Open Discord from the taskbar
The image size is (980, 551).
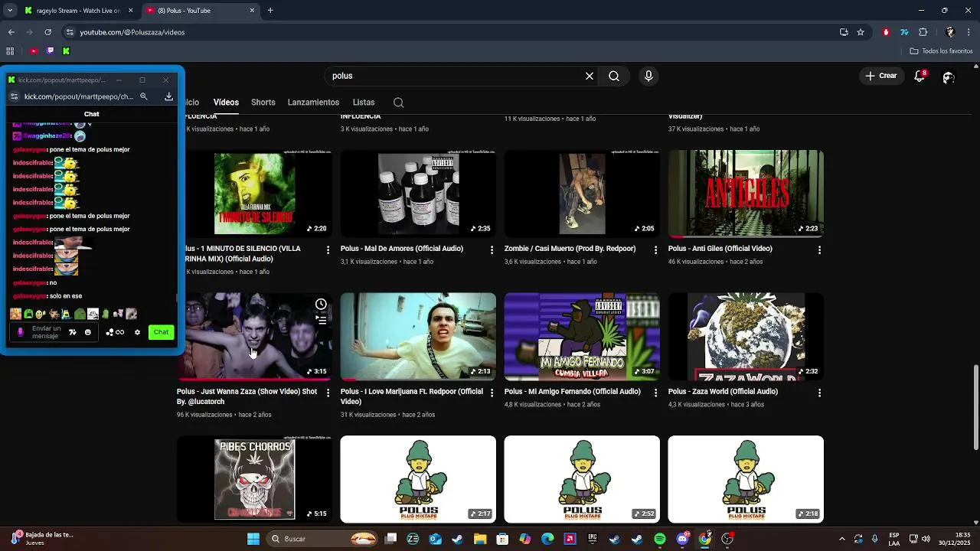(x=682, y=539)
